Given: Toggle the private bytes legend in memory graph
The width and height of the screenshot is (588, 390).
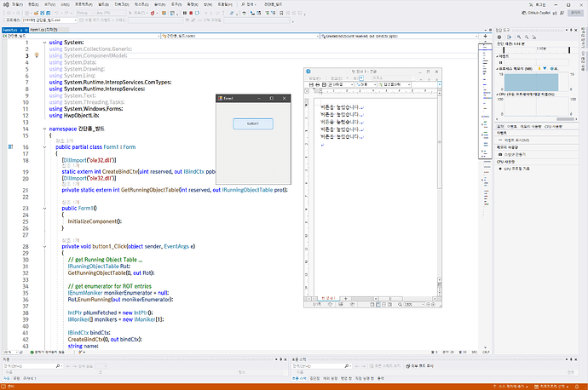Looking at the screenshot, I should [x=554, y=69].
